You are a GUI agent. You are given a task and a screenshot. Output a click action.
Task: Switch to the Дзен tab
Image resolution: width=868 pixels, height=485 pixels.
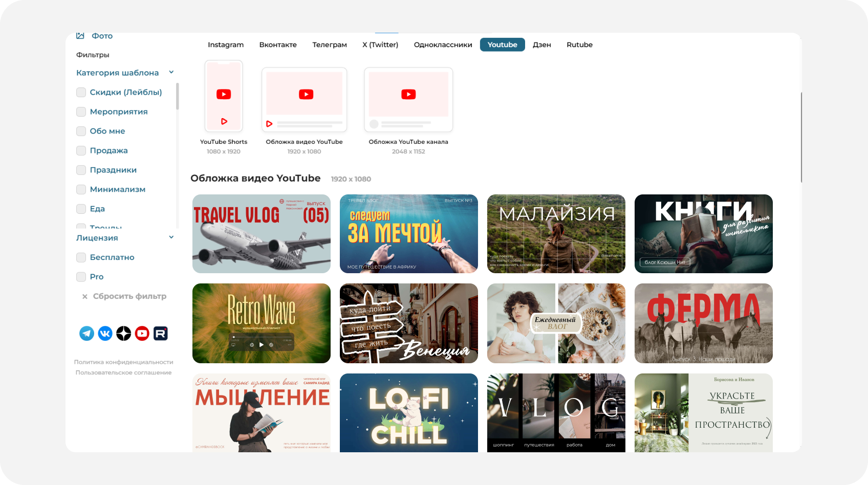click(x=542, y=45)
